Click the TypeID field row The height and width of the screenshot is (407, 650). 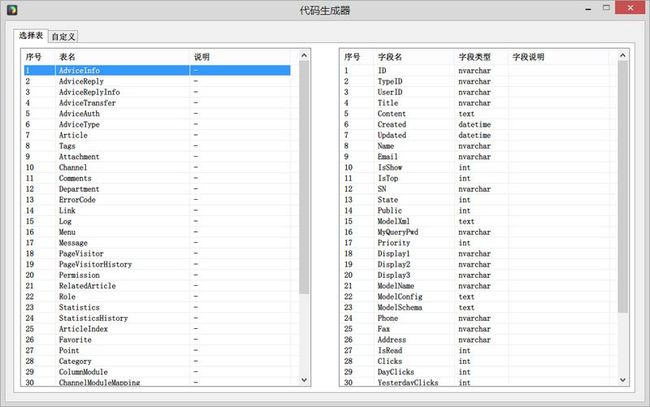pos(476,81)
